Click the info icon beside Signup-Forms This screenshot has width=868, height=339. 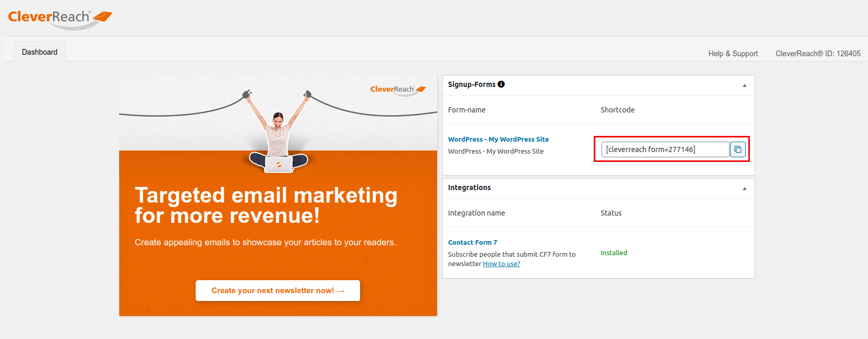[x=501, y=84]
